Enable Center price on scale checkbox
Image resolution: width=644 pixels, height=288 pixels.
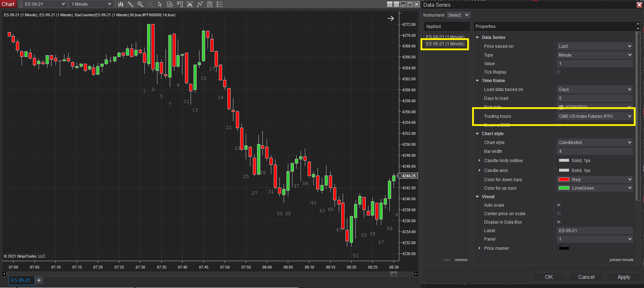pos(559,213)
